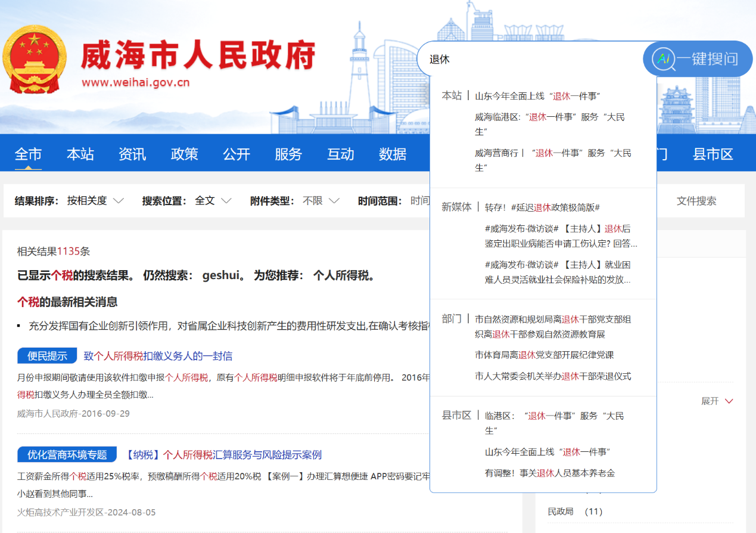Open the 结果排序 按相关度 dropdown
Screen dimensions: 756x533
95,201
